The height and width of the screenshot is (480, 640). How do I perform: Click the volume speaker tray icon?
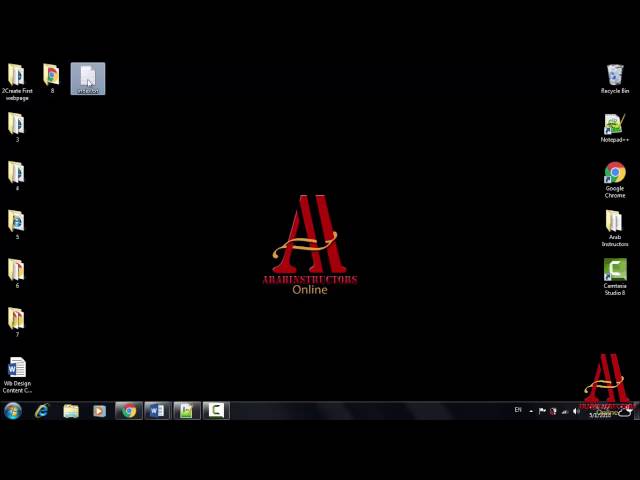(576, 411)
